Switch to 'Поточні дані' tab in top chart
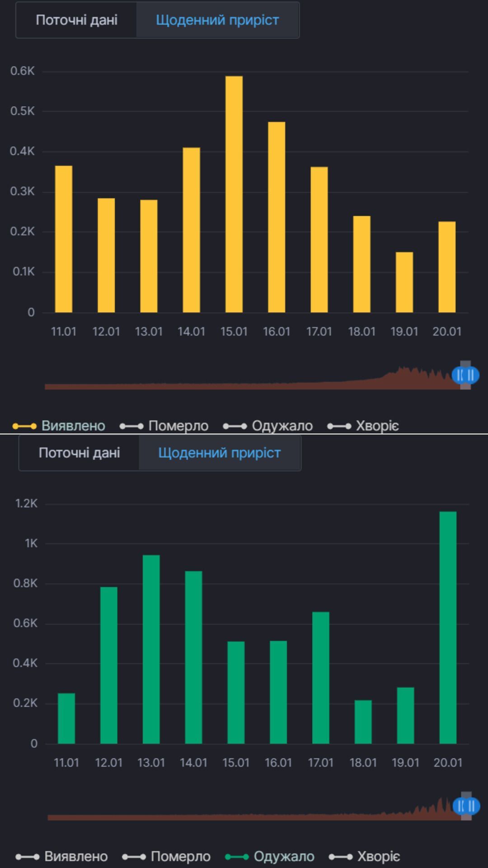Viewport: 488px width, 868px height. (x=76, y=20)
